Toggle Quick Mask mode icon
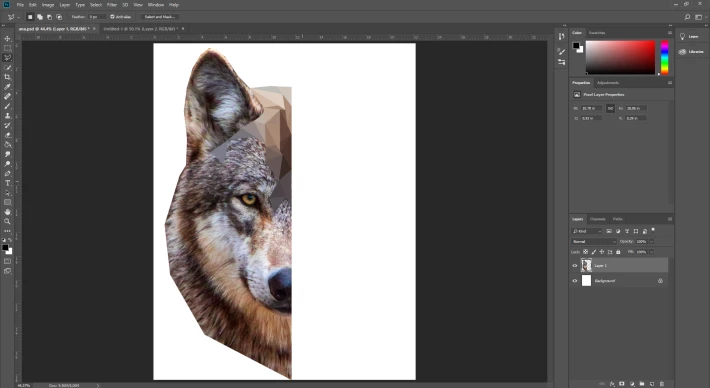The height and width of the screenshot is (388, 710). 7,261
